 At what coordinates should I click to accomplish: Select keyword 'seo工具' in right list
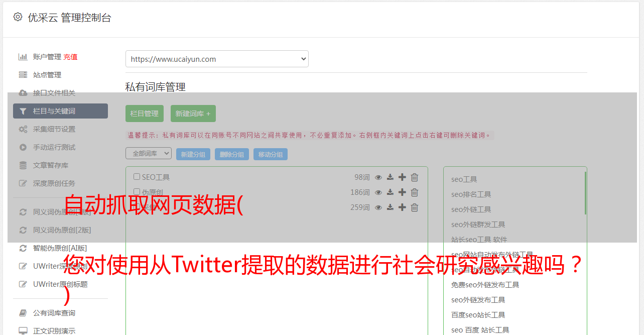click(464, 179)
